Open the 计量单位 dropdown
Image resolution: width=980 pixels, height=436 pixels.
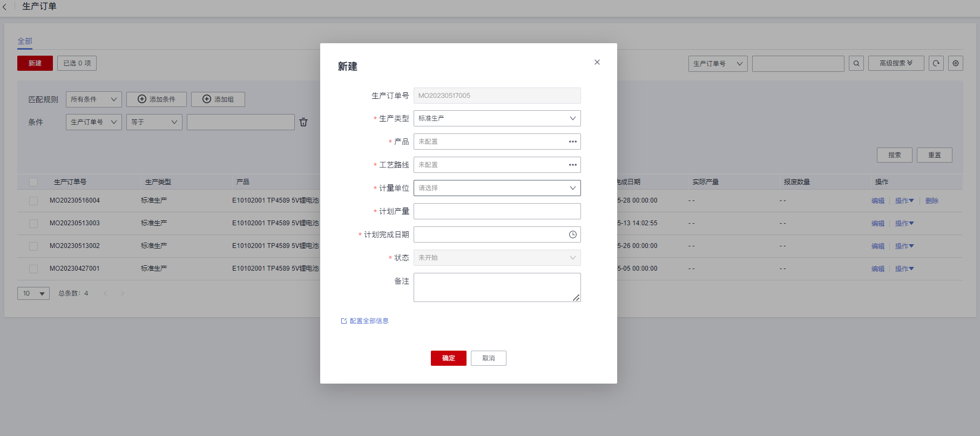click(497, 188)
